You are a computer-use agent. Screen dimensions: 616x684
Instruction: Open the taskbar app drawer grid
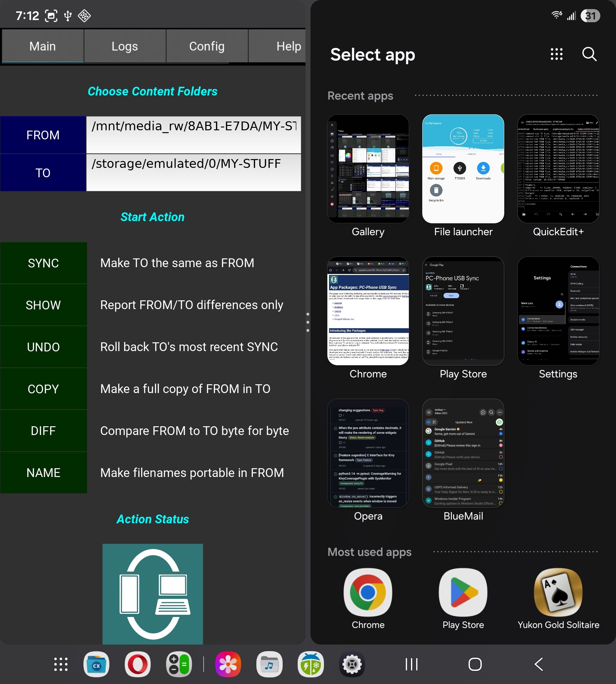61,664
